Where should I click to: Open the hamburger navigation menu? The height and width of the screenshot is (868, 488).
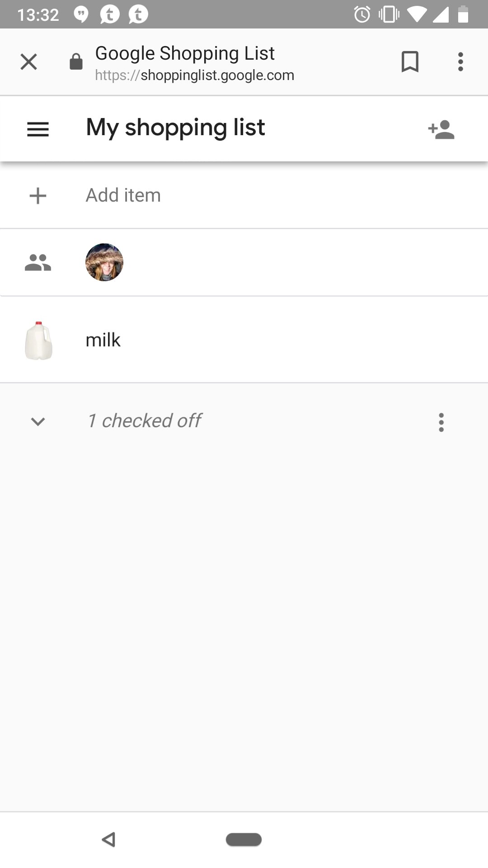point(38,129)
